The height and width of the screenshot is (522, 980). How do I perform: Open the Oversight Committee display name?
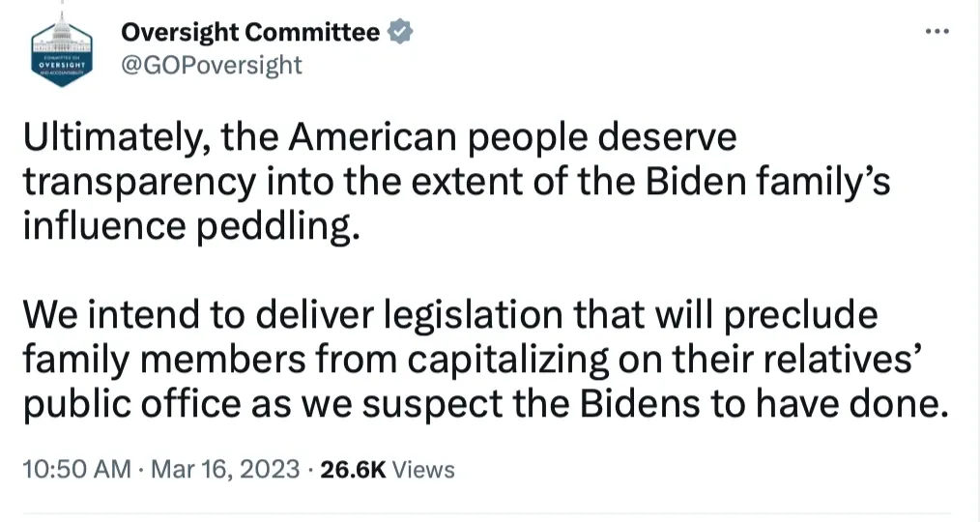tap(250, 32)
